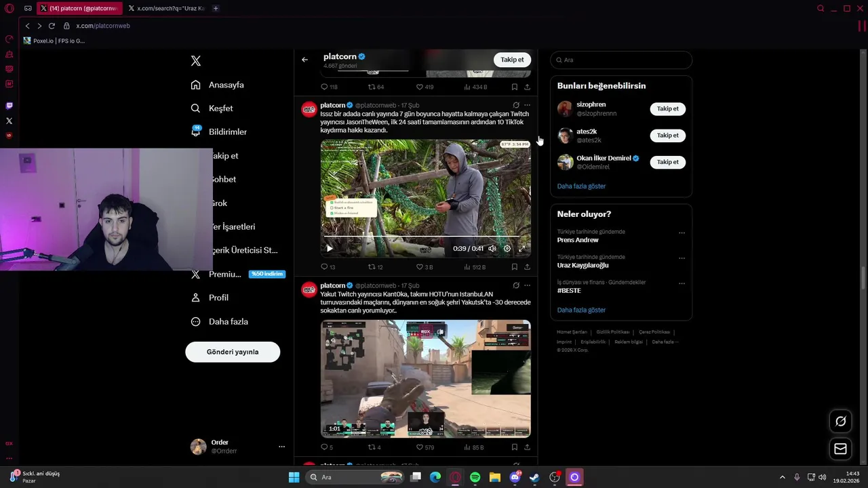The width and height of the screenshot is (868, 488).
Task: Like the top post with 419 likes
Action: click(x=425, y=87)
